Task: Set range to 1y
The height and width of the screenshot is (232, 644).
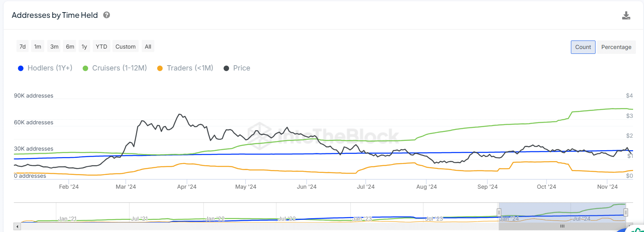Action: (84, 47)
